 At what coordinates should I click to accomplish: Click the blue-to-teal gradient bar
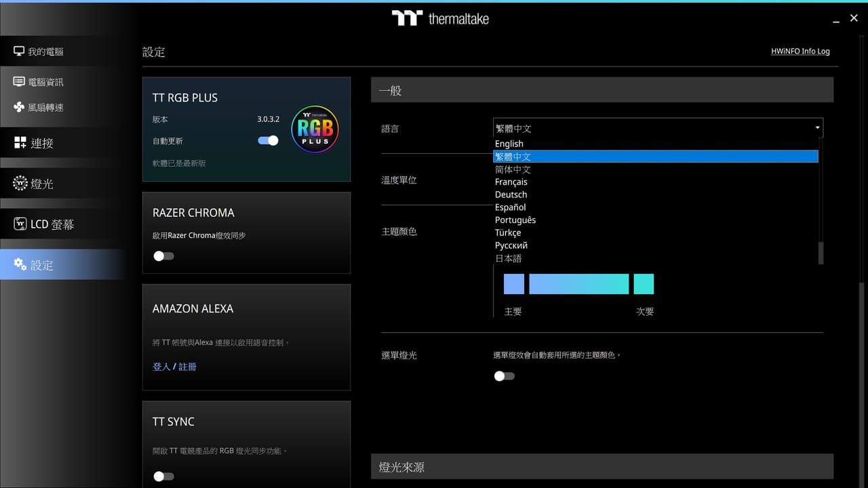pyautogui.click(x=578, y=284)
